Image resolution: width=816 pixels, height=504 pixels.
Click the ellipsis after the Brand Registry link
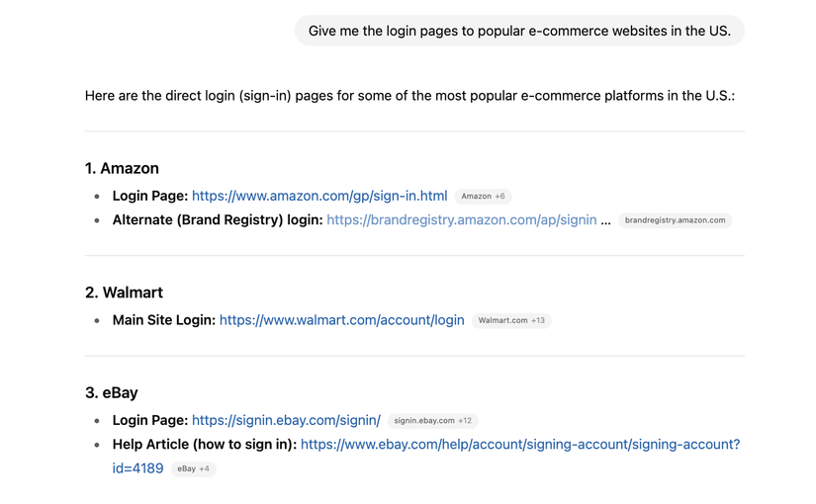605,220
